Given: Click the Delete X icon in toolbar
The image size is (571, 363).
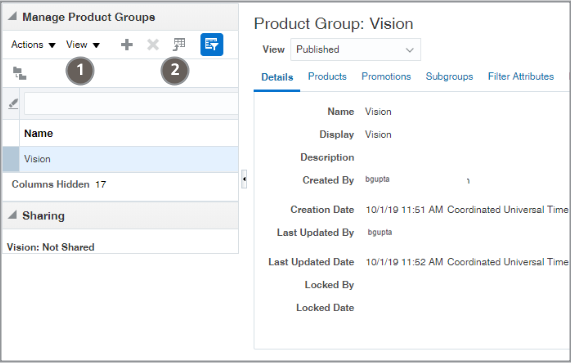Looking at the screenshot, I should 153,45.
